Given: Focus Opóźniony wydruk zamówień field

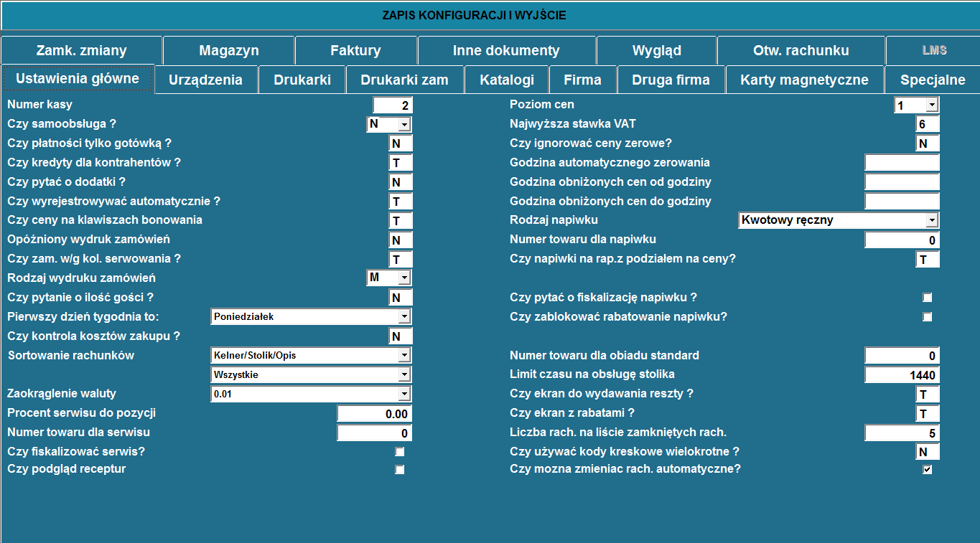Looking at the screenshot, I should click(x=401, y=240).
